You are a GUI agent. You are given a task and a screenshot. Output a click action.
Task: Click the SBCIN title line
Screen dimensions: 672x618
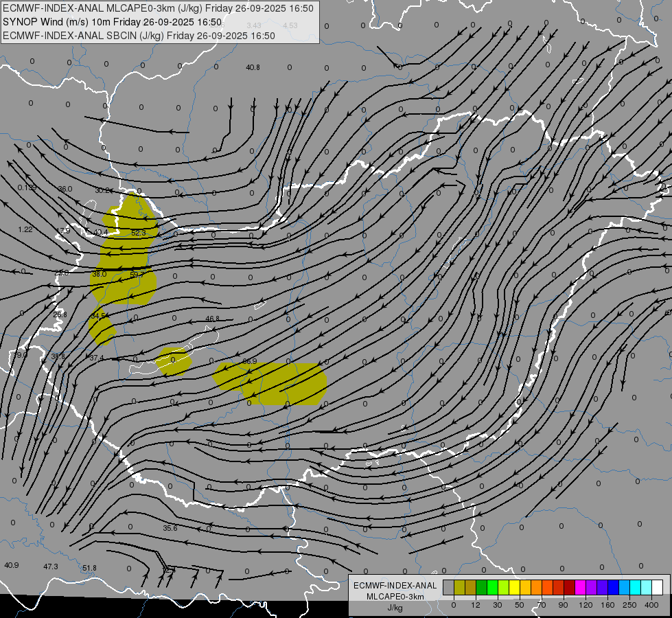coord(139,36)
